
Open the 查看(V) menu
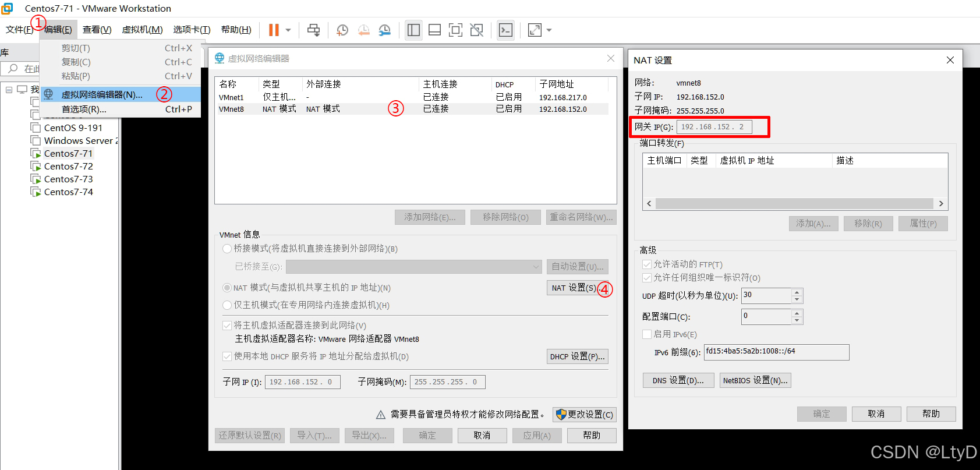click(97, 30)
